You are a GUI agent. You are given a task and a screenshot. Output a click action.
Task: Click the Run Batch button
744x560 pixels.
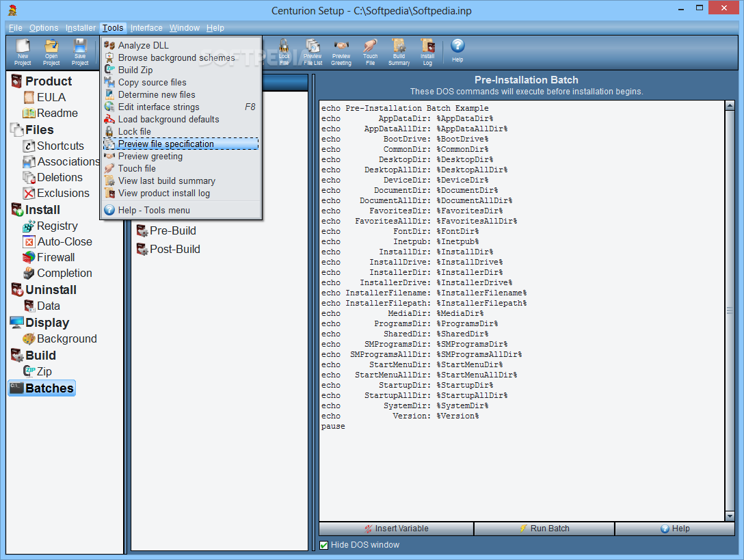(544, 529)
